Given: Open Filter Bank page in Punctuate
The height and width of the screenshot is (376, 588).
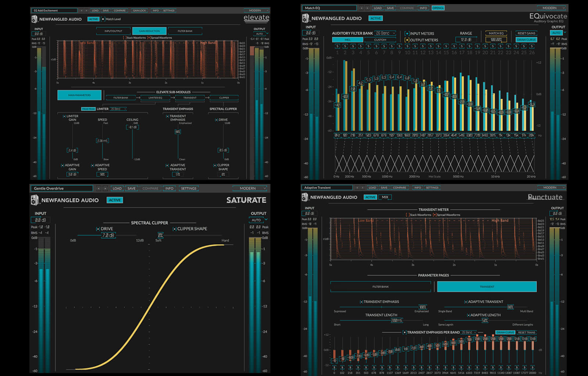Looking at the screenshot, I should [380, 287].
